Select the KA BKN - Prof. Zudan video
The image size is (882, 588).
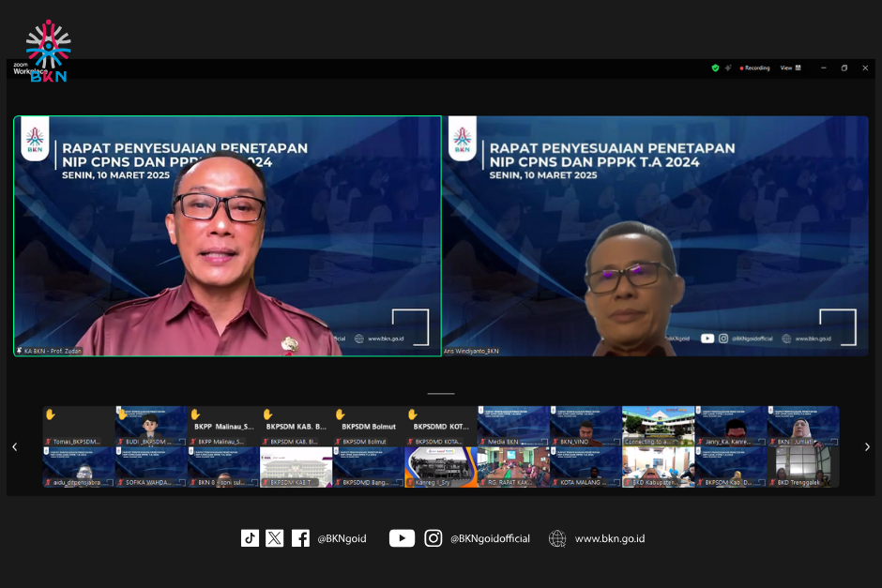[x=227, y=235]
